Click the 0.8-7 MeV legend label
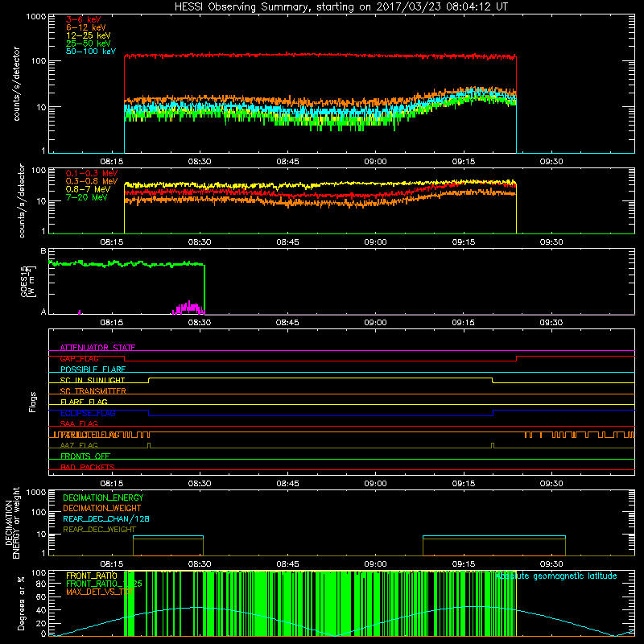Image resolution: width=644 pixels, height=644 pixels. (x=89, y=189)
